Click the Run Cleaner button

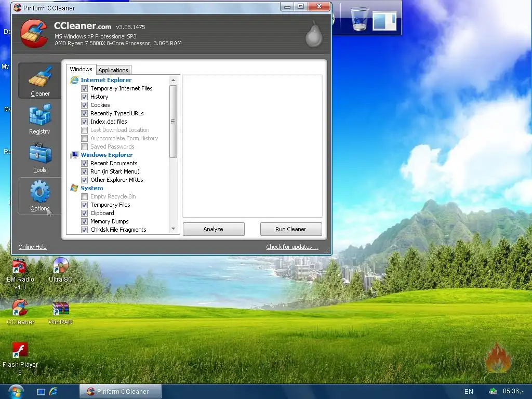(x=291, y=229)
